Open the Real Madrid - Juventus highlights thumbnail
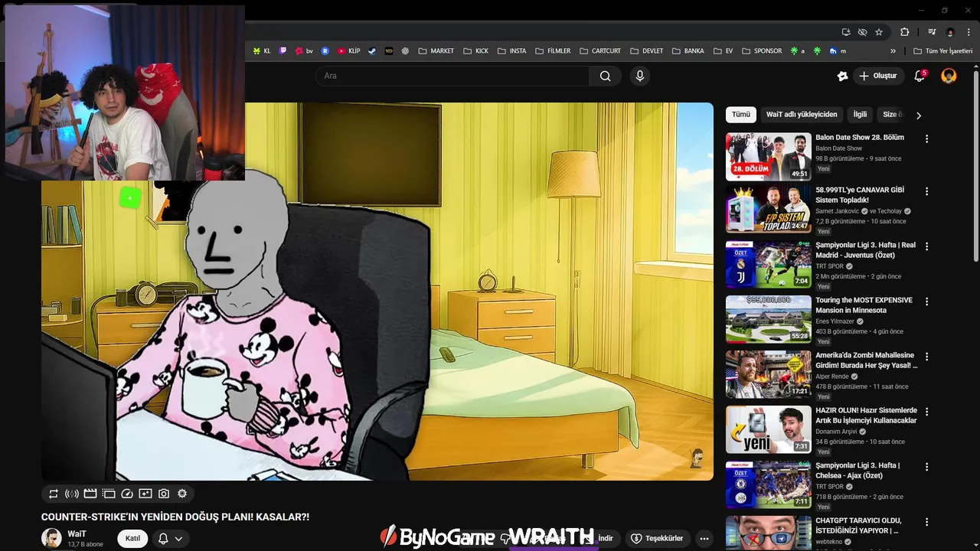The height and width of the screenshot is (551, 980). pos(769,264)
